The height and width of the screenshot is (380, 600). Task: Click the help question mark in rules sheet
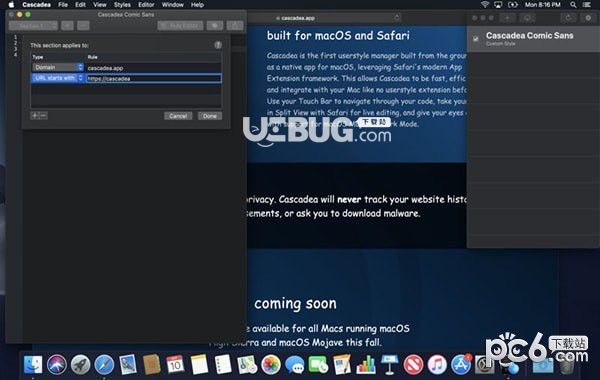click(218, 45)
